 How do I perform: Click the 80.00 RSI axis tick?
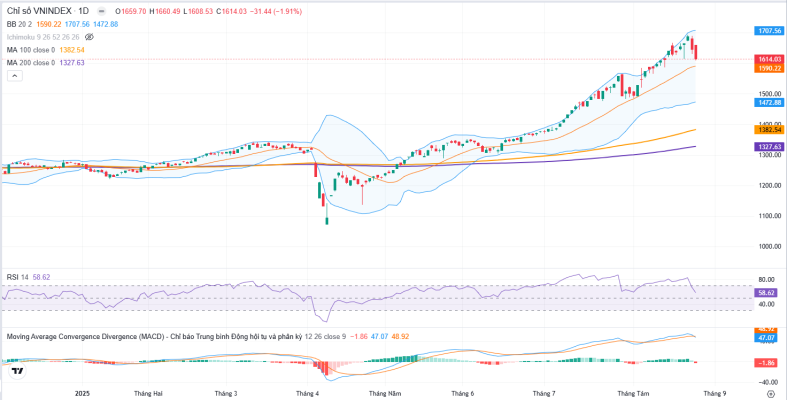[x=767, y=280]
